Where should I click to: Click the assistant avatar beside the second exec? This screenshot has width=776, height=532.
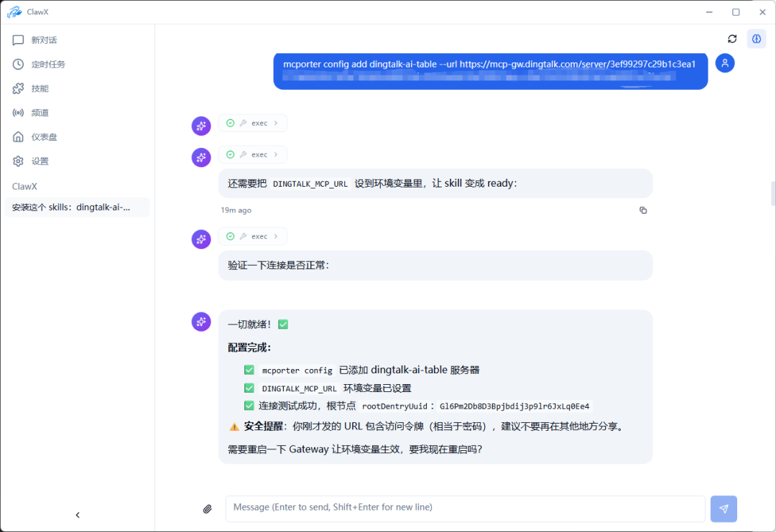pos(201,158)
